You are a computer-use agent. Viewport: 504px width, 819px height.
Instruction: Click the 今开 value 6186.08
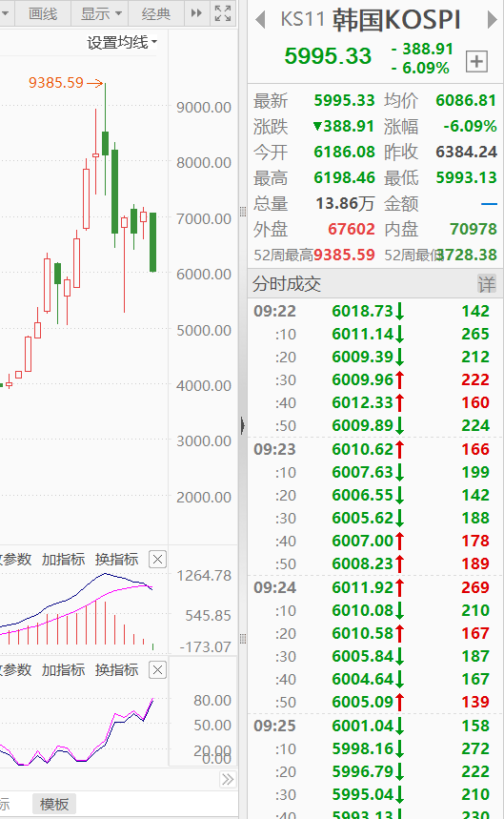[x=344, y=152]
